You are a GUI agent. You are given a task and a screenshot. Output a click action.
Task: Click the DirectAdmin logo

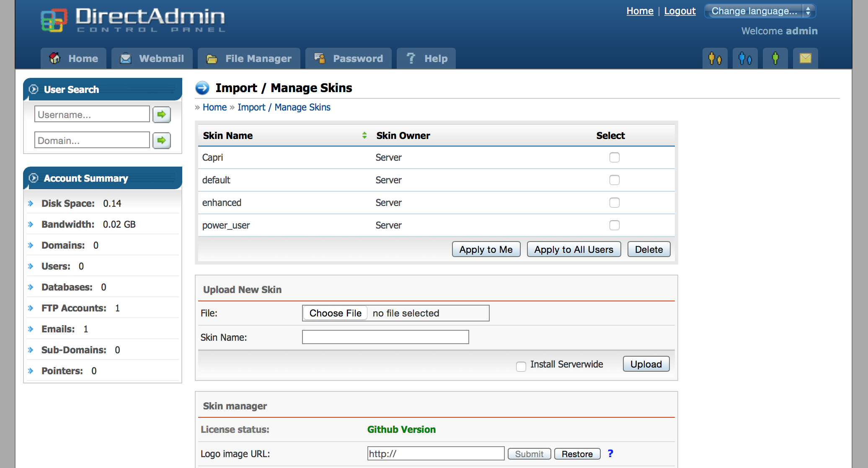[x=133, y=20]
